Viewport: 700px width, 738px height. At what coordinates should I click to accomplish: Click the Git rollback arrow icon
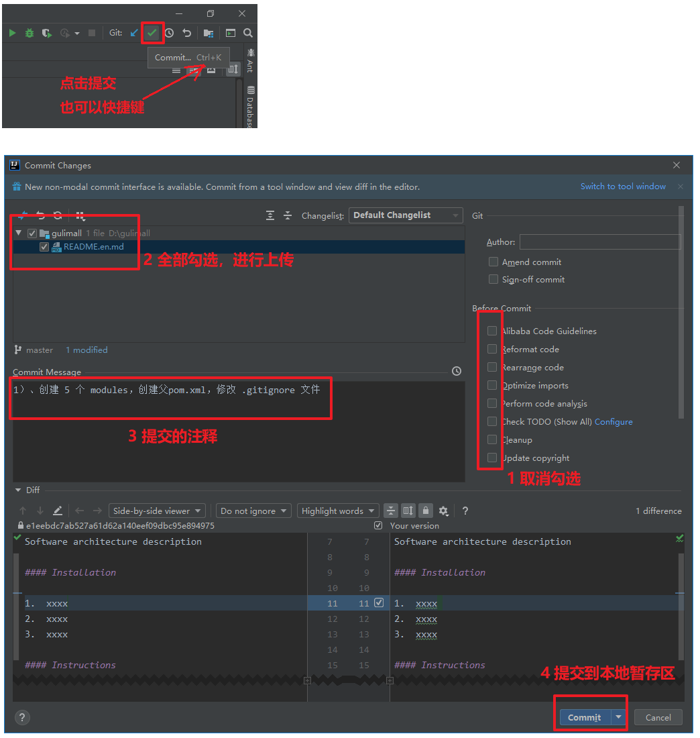[x=187, y=33]
